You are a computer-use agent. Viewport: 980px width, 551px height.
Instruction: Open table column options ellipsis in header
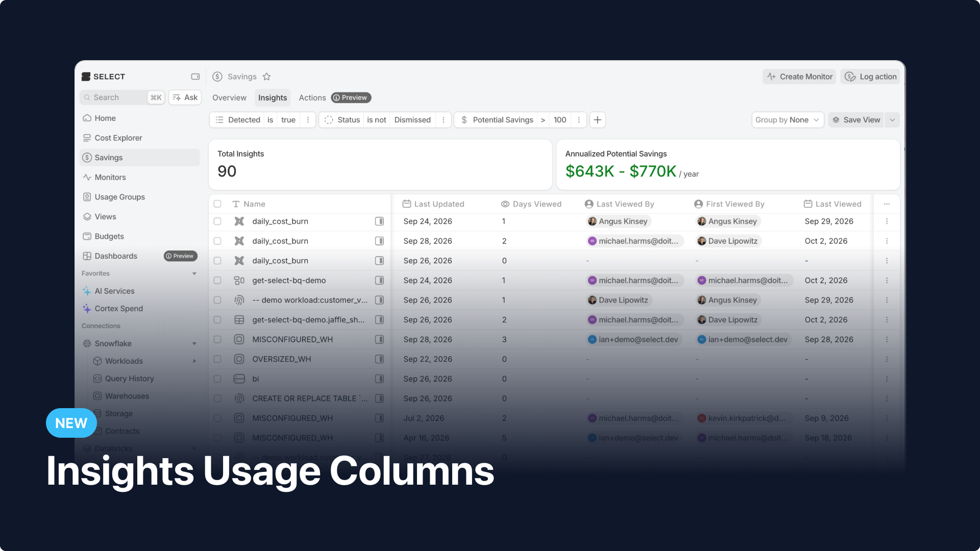[887, 204]
